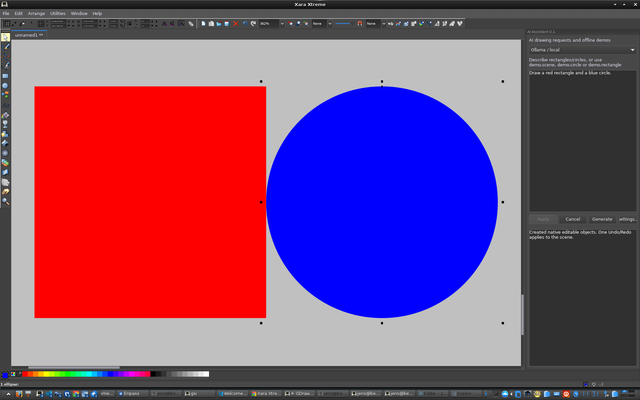
Task: Open the Window menu
Action: (79, 13)
